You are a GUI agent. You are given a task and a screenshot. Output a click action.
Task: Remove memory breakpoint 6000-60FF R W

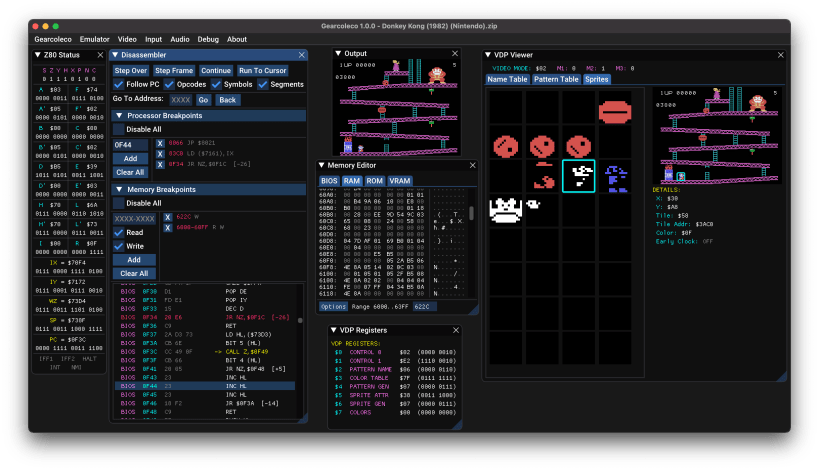pos(168,228)
